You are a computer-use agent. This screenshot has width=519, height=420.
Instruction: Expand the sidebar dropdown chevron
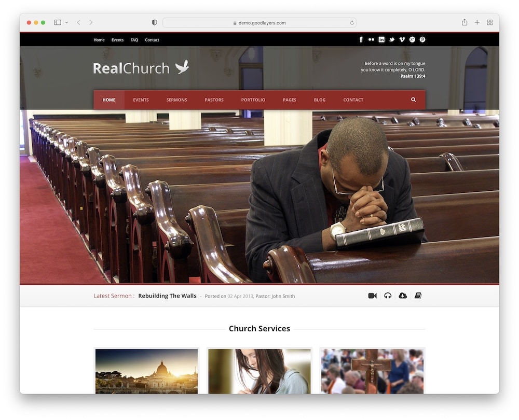pyautogui.click(x=66, y=22)
